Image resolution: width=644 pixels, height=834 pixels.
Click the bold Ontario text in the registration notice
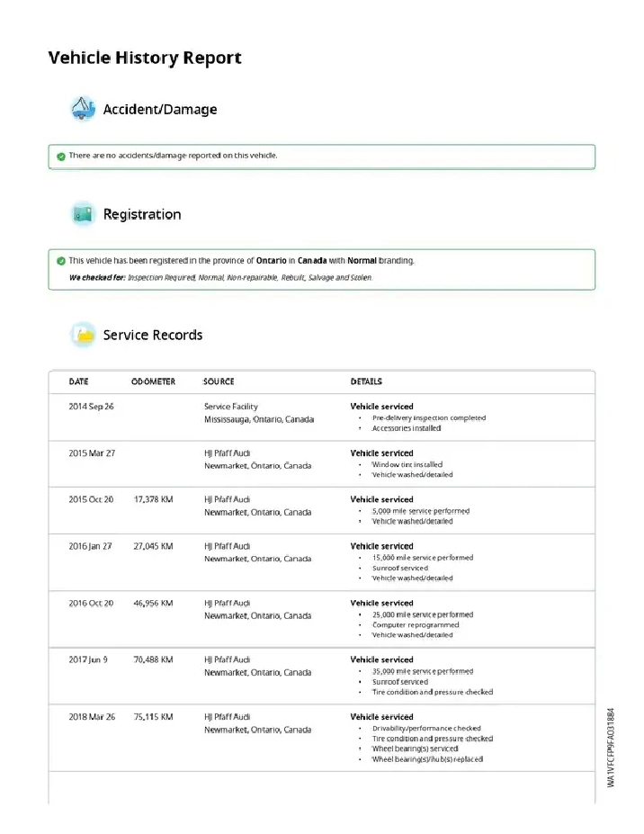pyautogui.click(x=271, y=261)
